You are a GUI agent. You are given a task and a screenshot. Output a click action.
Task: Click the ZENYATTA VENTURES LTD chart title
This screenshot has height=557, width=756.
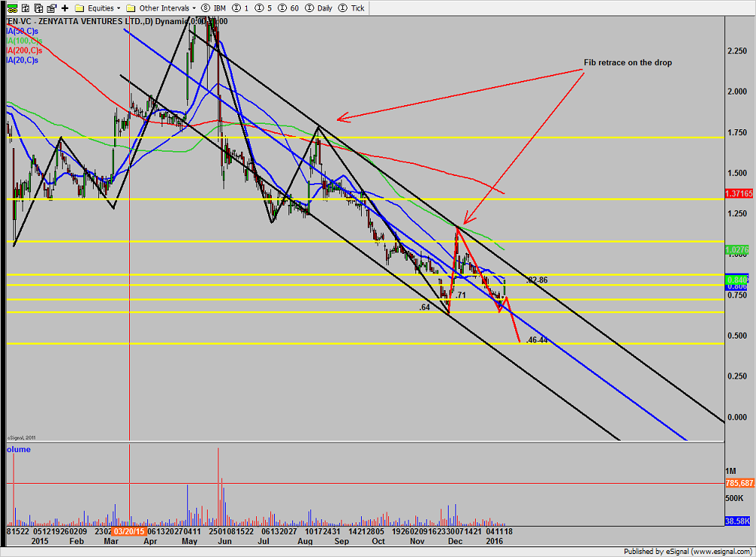(116, 21)
